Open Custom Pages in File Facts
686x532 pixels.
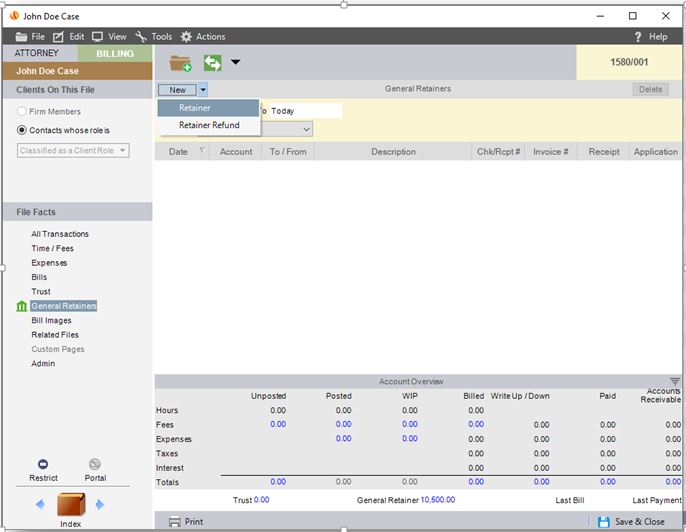58,349
